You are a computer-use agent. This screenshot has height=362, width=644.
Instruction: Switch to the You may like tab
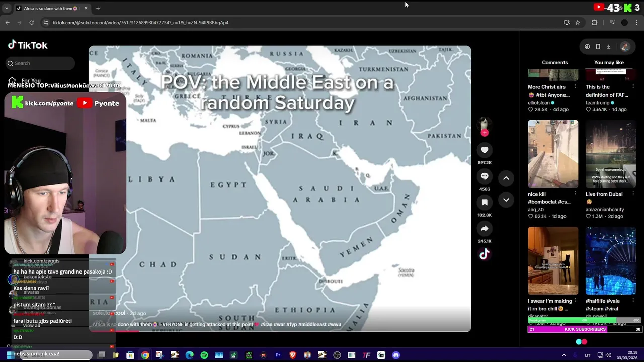[609, 62]
